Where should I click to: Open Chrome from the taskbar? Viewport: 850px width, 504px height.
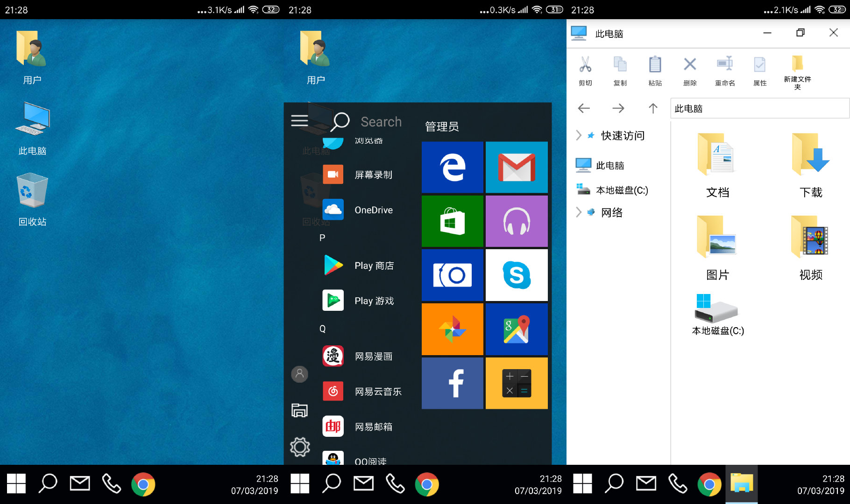point(144,484)
